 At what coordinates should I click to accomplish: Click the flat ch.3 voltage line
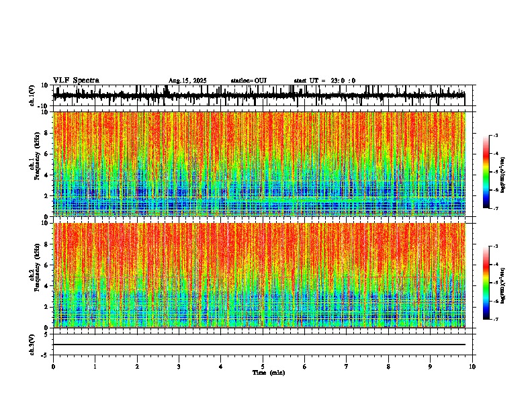(x=259, y=345)
